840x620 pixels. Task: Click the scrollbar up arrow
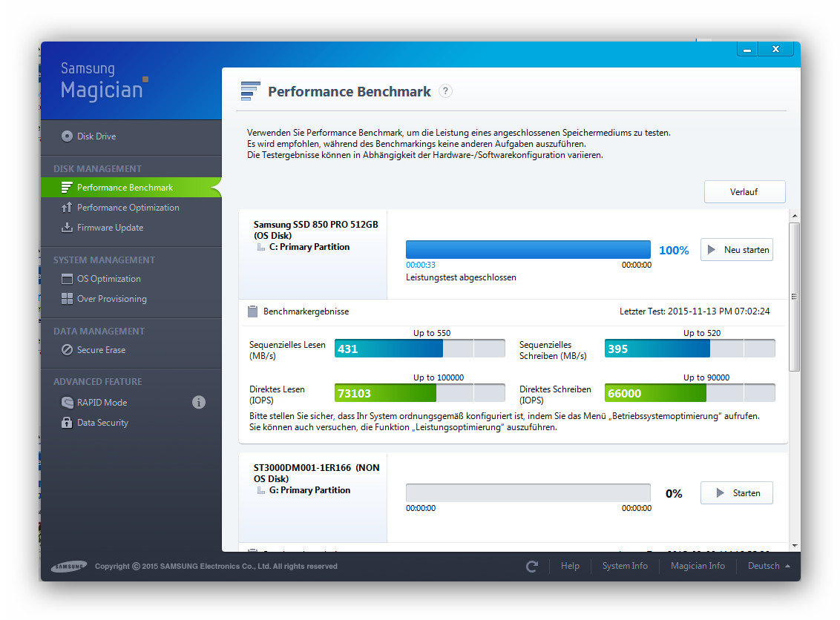(795, 216)
